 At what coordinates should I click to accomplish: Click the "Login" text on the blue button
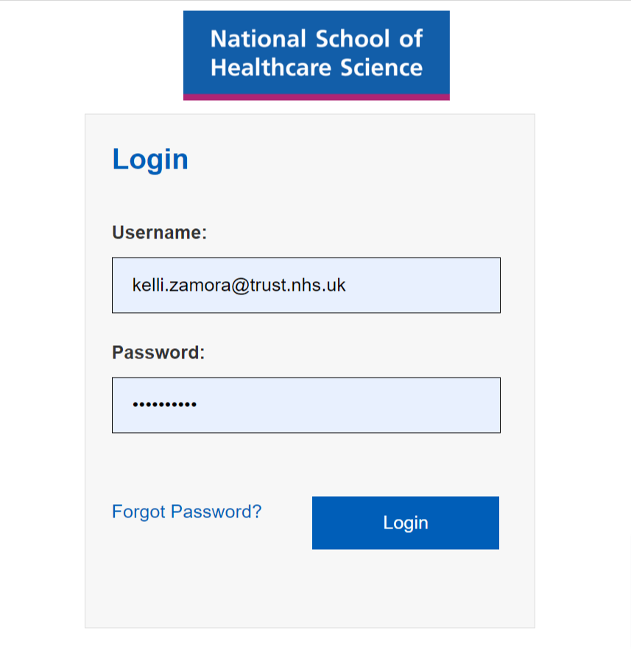[x=406, y=523]
